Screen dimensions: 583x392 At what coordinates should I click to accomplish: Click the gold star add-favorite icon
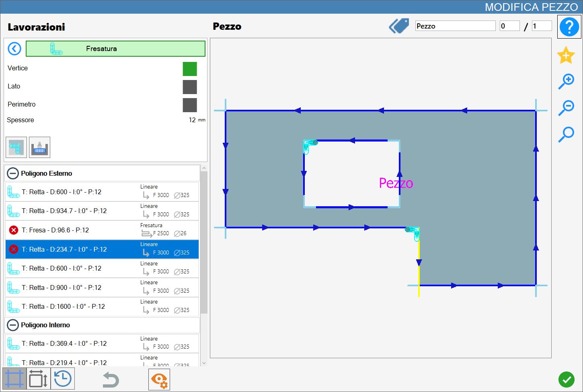566,55
